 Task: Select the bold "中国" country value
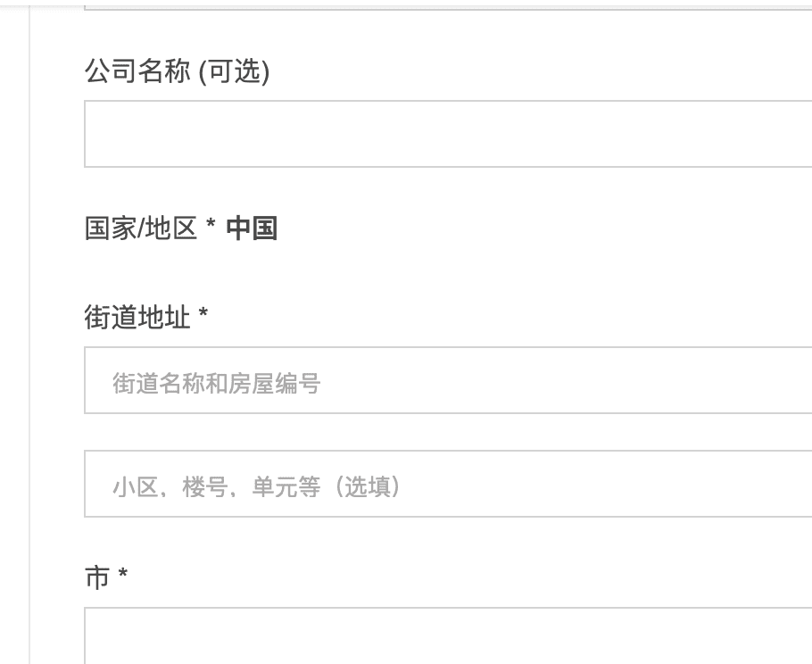[x=252, y=229]
